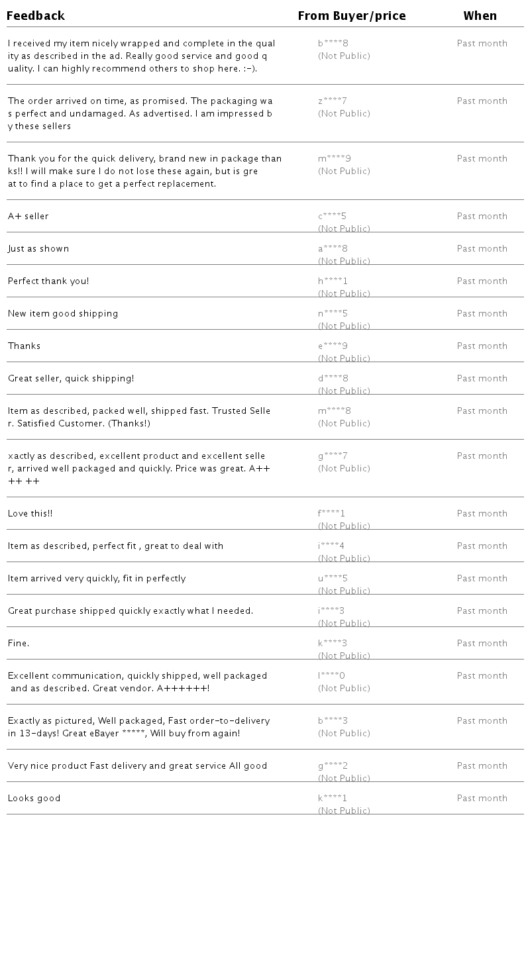Click buyer n****5's username
Screen dimensions: 530x980
point(333,314)
